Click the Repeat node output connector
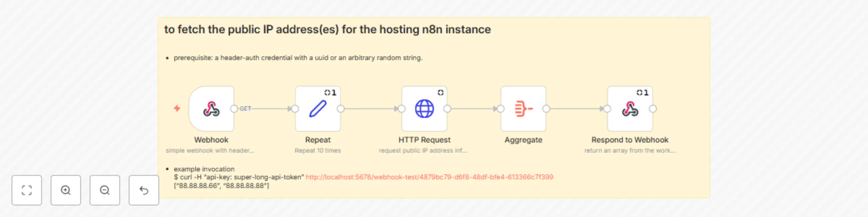This screenshot has width=868, height=217. (x=340, y=109)
